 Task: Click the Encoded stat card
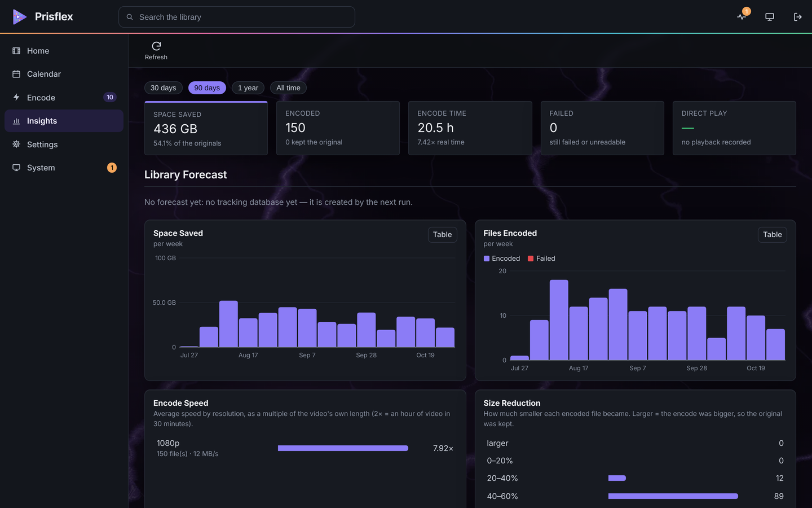coord(338,128)
